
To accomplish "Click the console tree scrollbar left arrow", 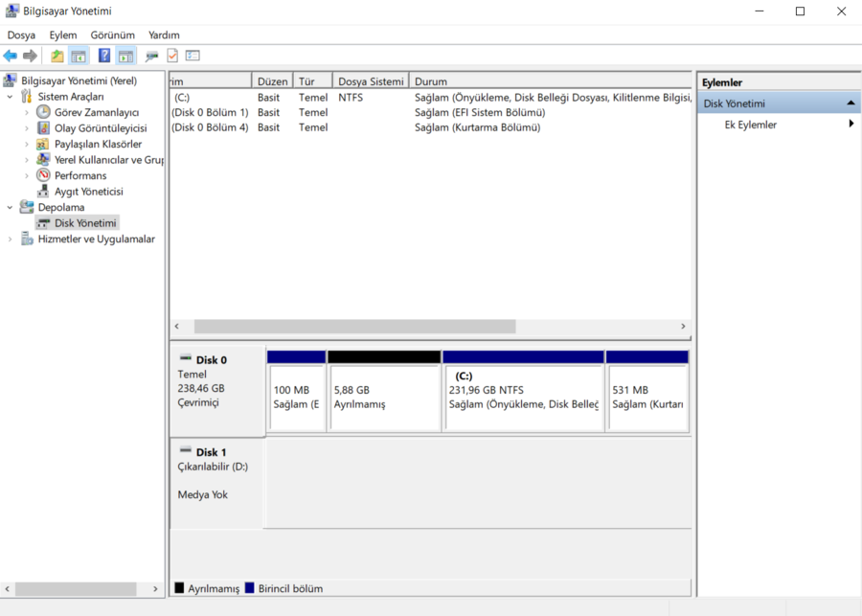I will coord(7,589).
